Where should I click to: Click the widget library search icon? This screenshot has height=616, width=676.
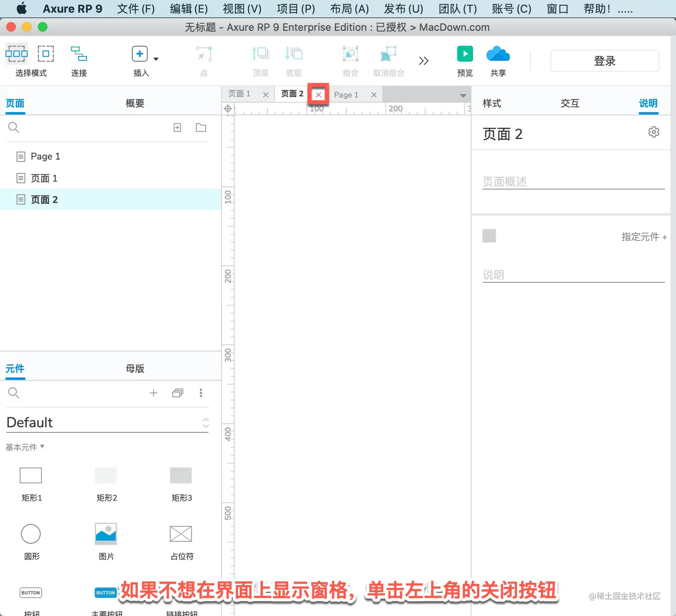14,393
